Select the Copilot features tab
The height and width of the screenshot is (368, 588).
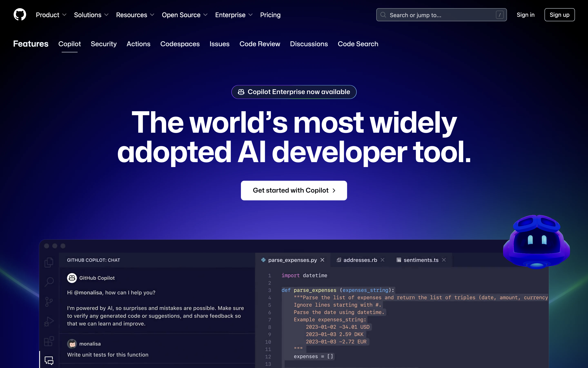pos(69,44)
